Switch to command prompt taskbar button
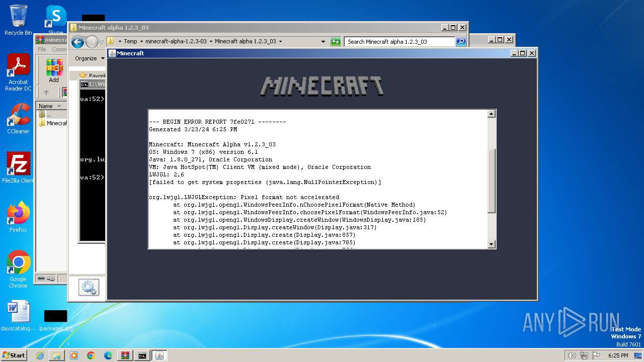This screenshot has width=644, height=362. point(142,355)
